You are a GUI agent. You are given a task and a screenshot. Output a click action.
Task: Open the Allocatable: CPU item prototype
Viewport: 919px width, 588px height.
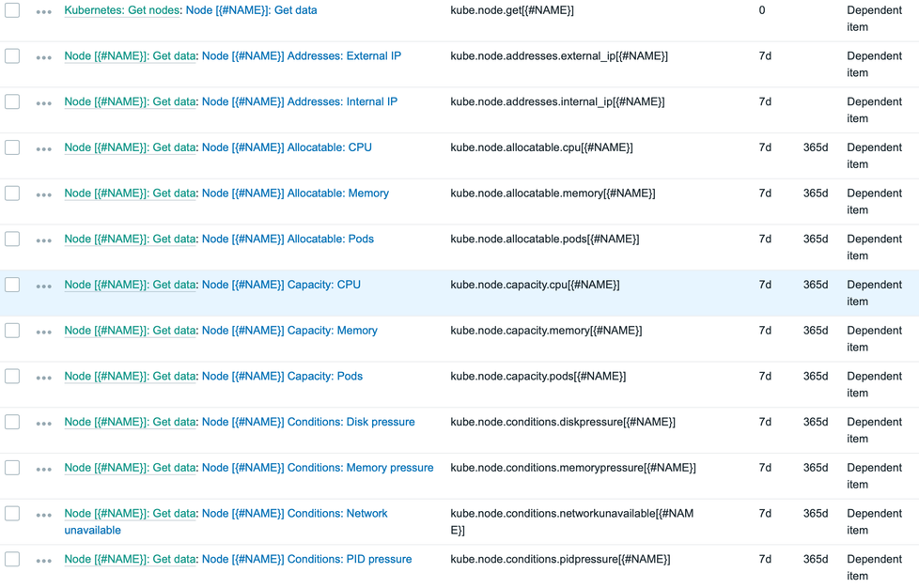287,147
